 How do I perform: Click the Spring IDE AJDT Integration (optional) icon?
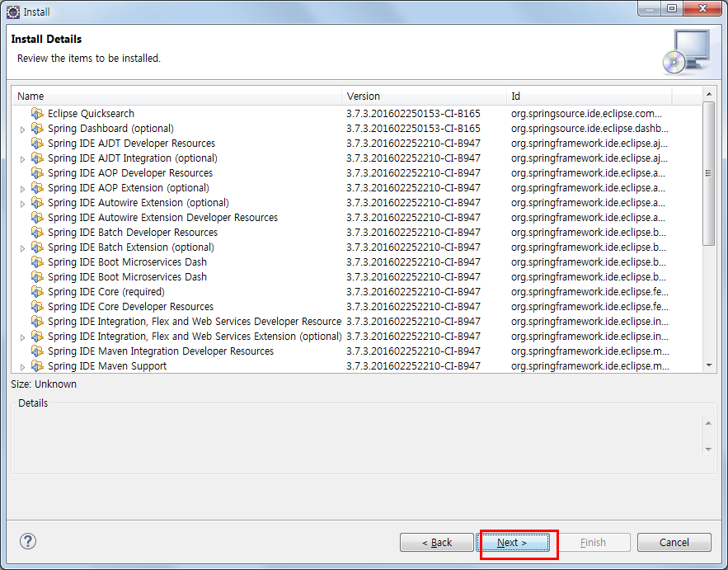[37, 158]
